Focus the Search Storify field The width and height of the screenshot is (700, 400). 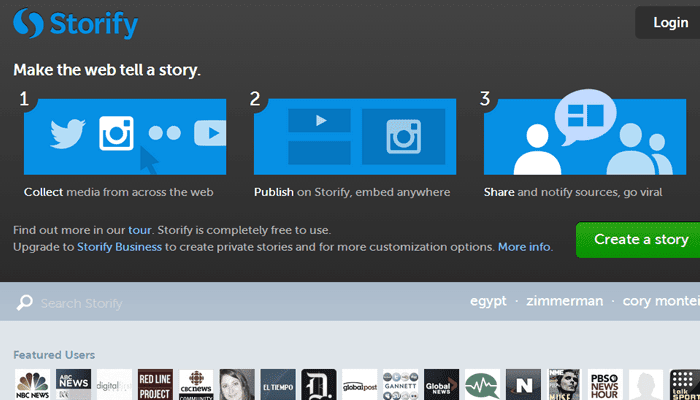[x=81, y=304]
